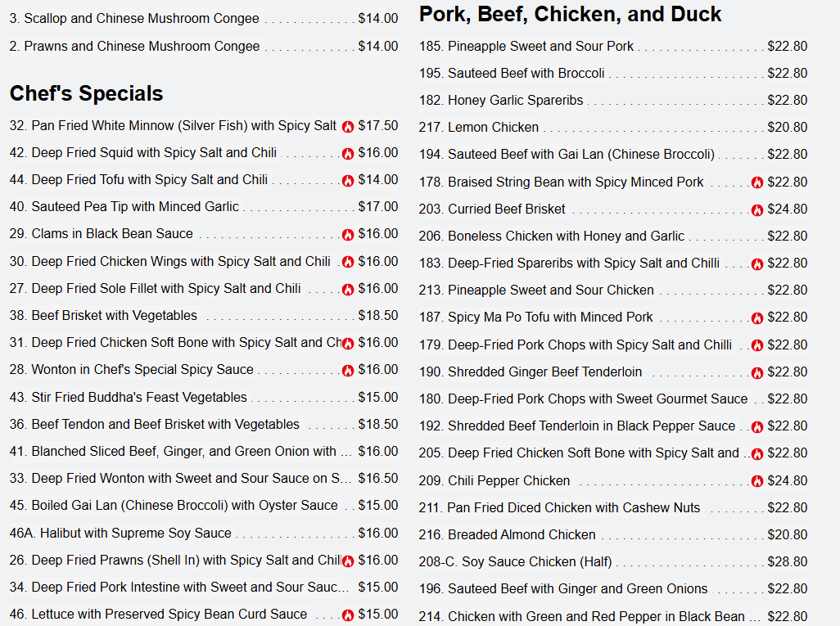
Task: Choose Lemon Chicken from the menu
Action: coord(613,128)
